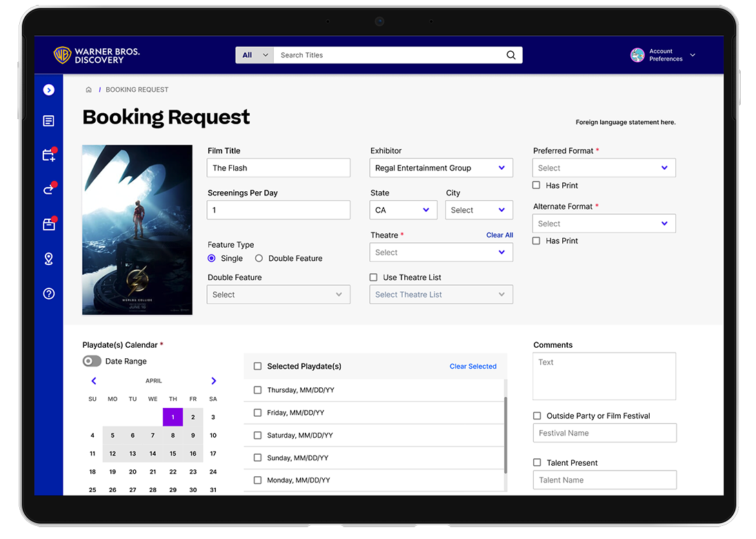Click the Comments text area

604,376
